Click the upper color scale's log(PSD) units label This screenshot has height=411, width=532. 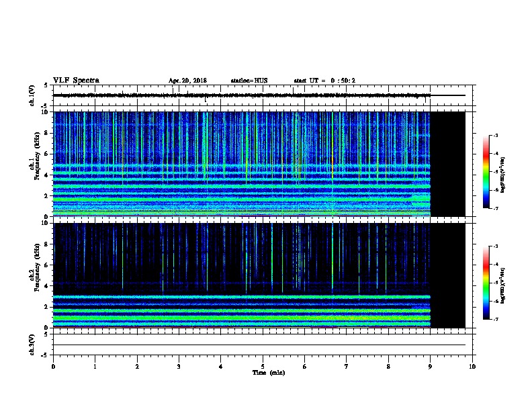[x=503, y=175]
